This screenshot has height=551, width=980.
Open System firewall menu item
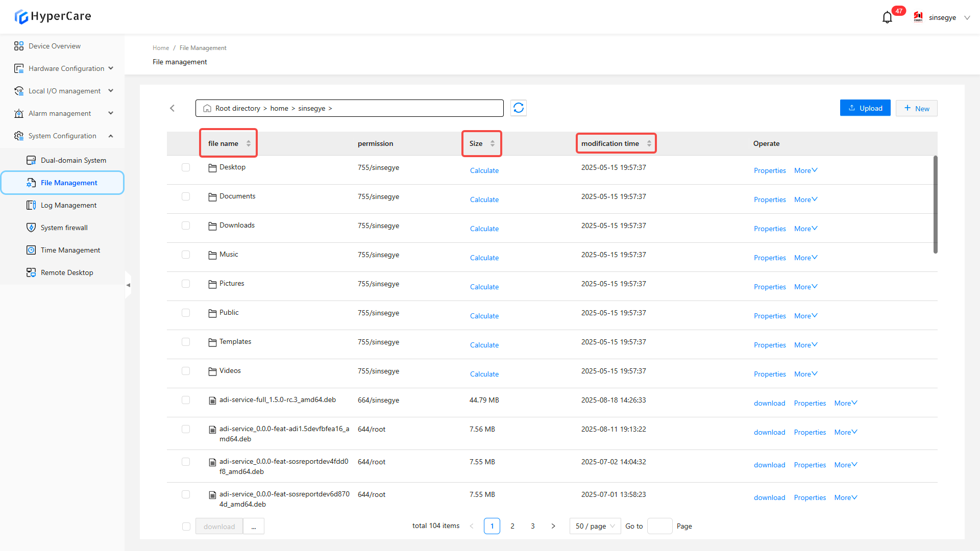64,228
